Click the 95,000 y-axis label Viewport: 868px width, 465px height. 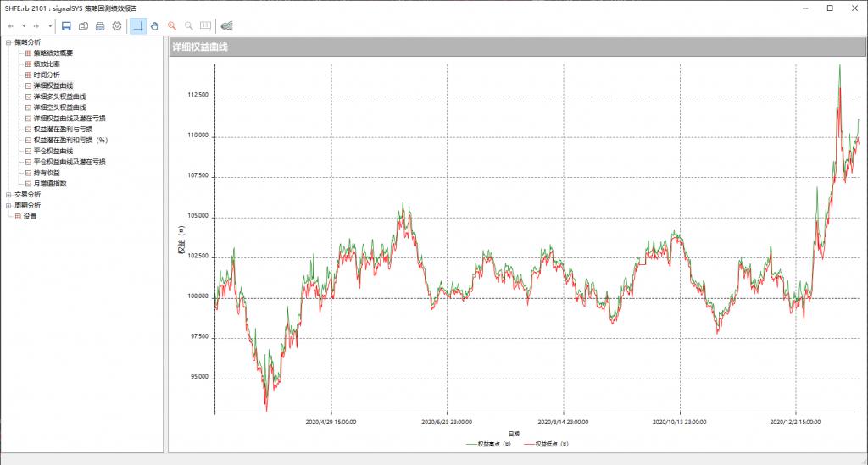pyautogui.click(x=199, y=377)
